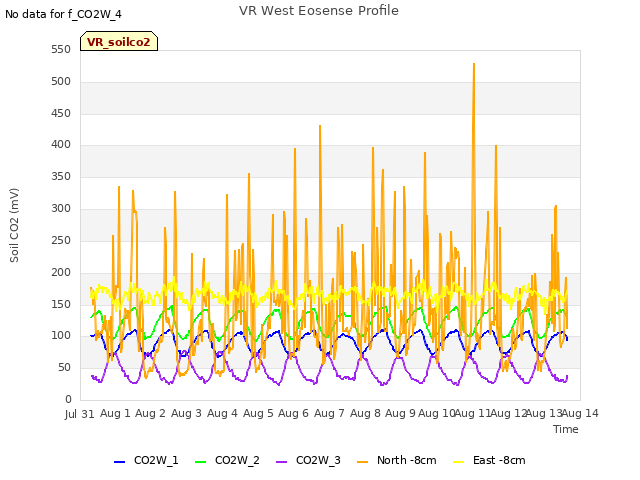This screenshot has height=480, width=640.
Task: Toggle CO2W_2 series in legend
Action: (227, 460)
